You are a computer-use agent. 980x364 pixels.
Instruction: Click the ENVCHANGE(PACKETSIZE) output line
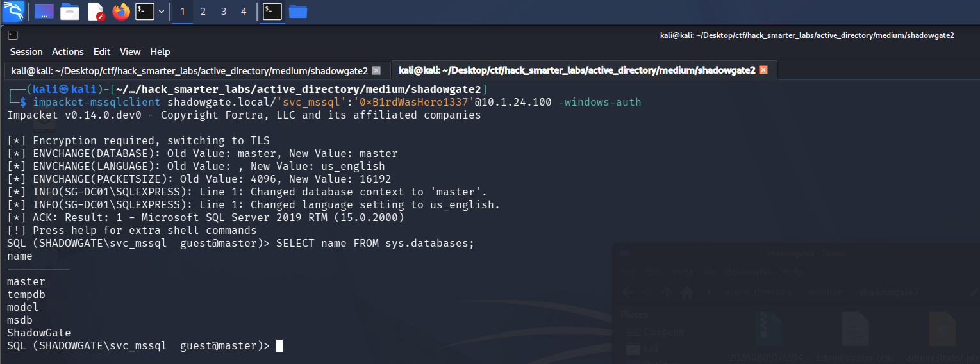coord(199,179)
